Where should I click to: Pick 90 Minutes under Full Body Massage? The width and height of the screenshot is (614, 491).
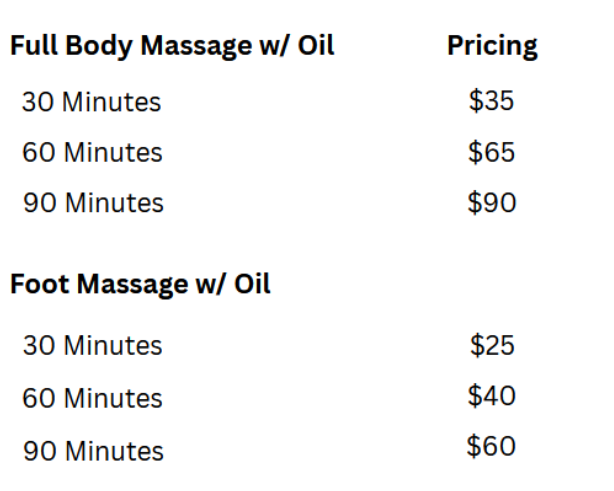point(93,203)
